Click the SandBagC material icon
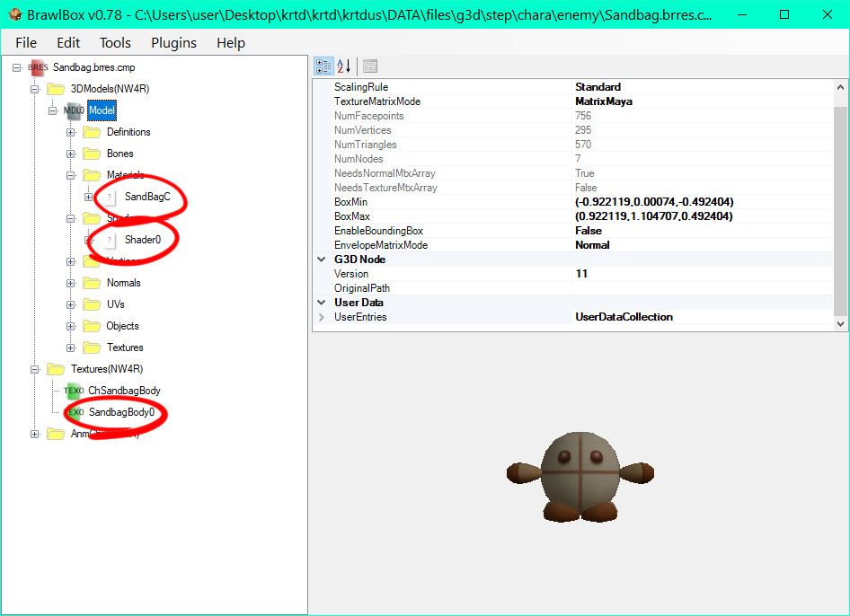Viewport: 850px width, 616px height. (x=110, y=197)
